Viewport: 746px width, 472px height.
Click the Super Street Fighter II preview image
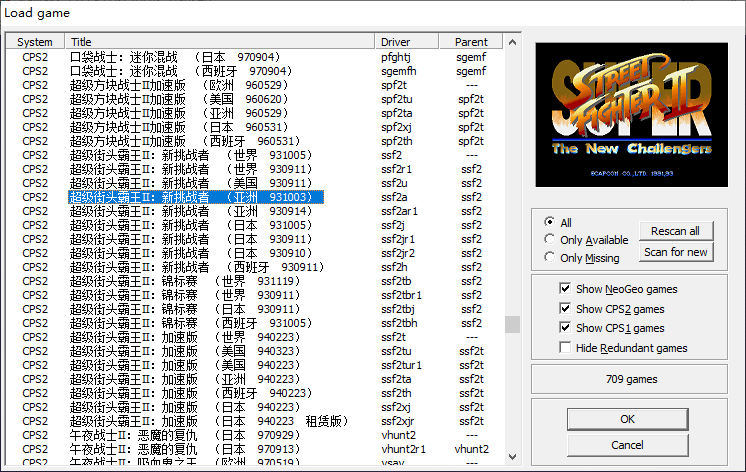pyautogui.click(x=632, y=114)
